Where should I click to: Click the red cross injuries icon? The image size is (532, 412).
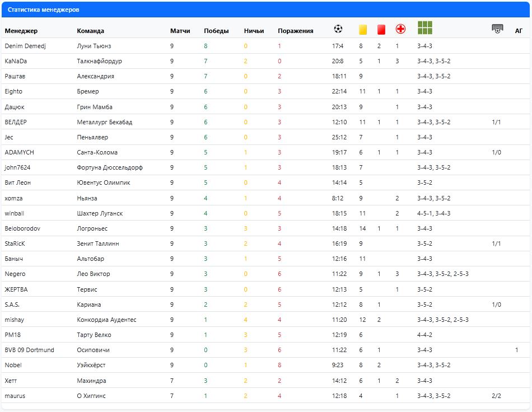coord(400,29)
